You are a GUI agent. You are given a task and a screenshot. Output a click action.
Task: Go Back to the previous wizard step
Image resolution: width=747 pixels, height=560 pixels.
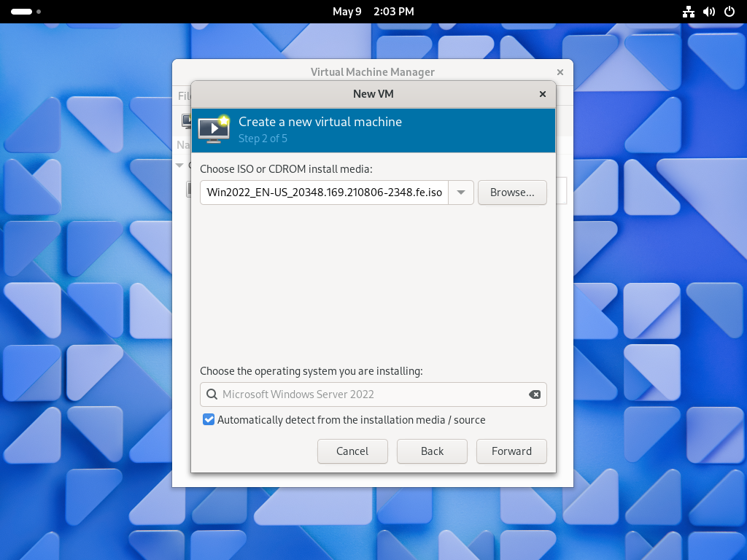432,451
